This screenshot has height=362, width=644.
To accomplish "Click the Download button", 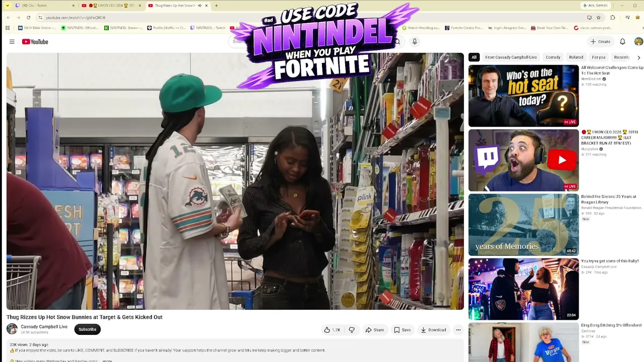I will click(433, 330).
